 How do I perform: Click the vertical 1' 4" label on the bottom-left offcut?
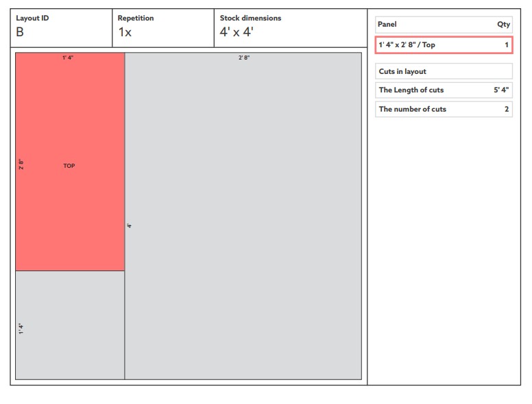tap(21, 328)
